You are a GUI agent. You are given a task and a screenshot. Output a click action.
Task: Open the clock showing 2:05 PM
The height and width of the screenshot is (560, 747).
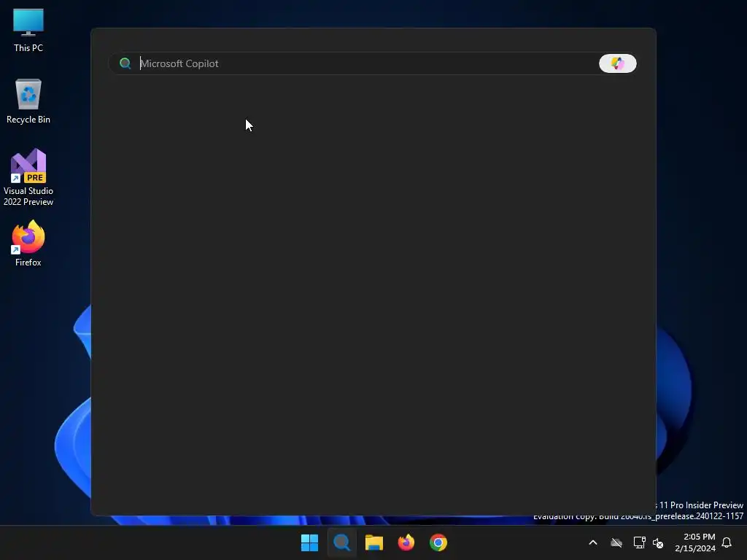[x=695, y=542]
